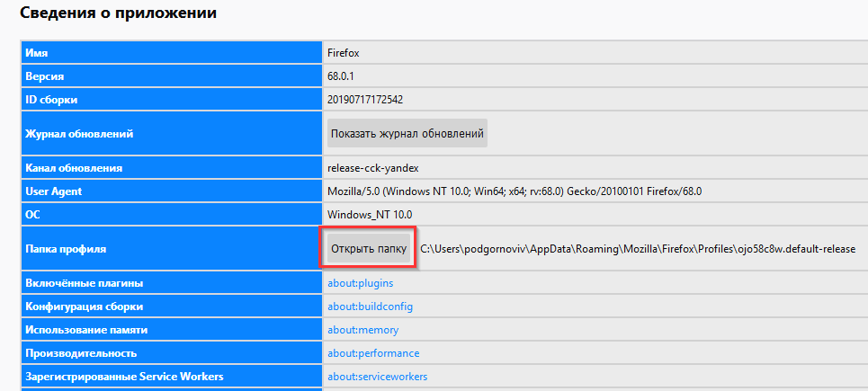Select the profile path C:\Users\podgornoviv text
This screenshot has height=391, width=868.
pyautogui.click(x=639, y=249)
